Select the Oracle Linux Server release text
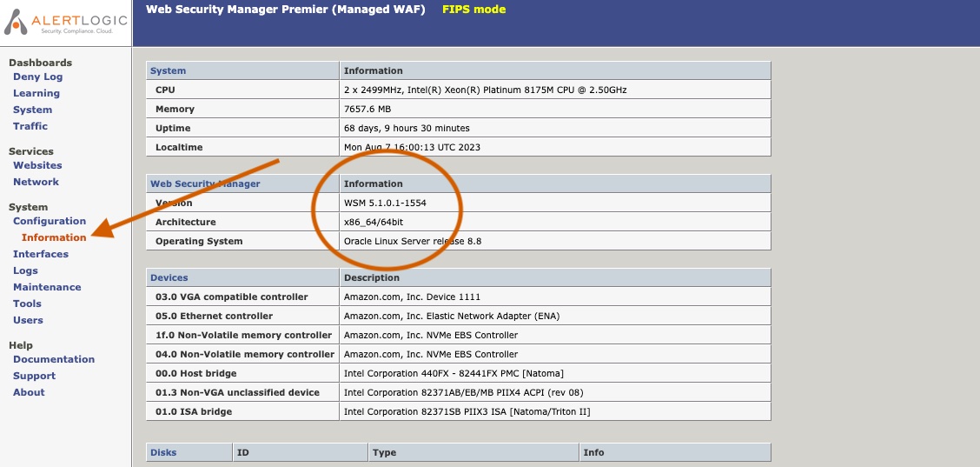 [x=413, y=241]
